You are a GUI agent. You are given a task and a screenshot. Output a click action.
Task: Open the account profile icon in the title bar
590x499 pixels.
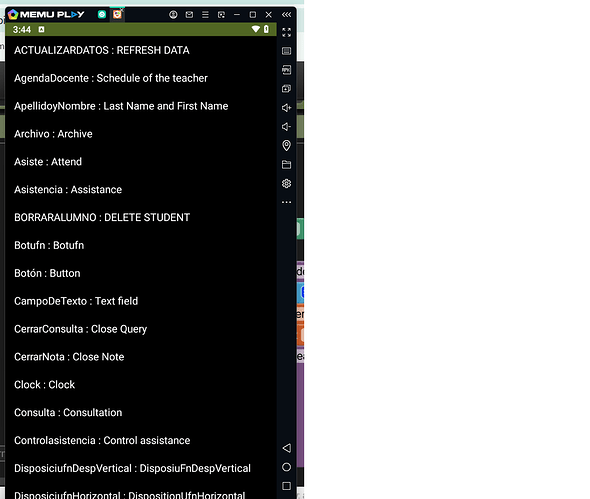tap(173, 15)
